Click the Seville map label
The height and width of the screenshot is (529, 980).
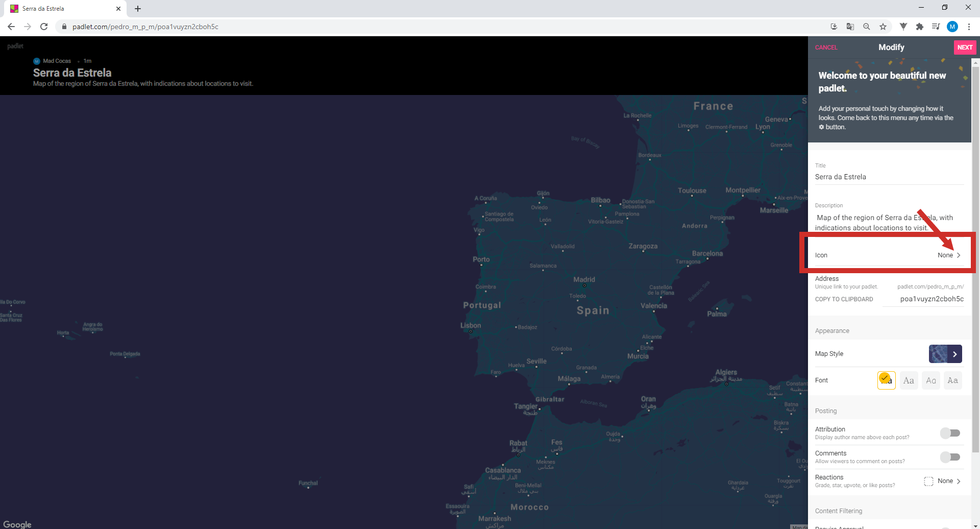pyautogui.click(x=536, y=361)
